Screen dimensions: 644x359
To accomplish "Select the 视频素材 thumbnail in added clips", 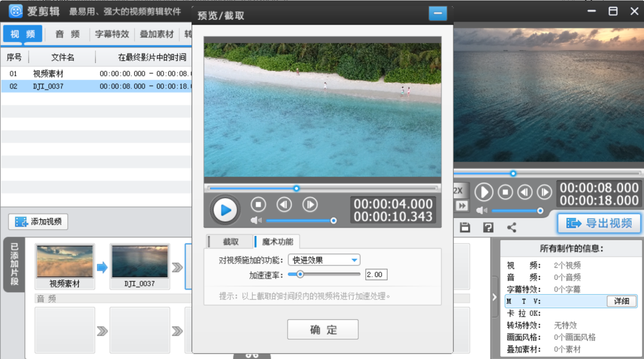I will coord(65,266).
